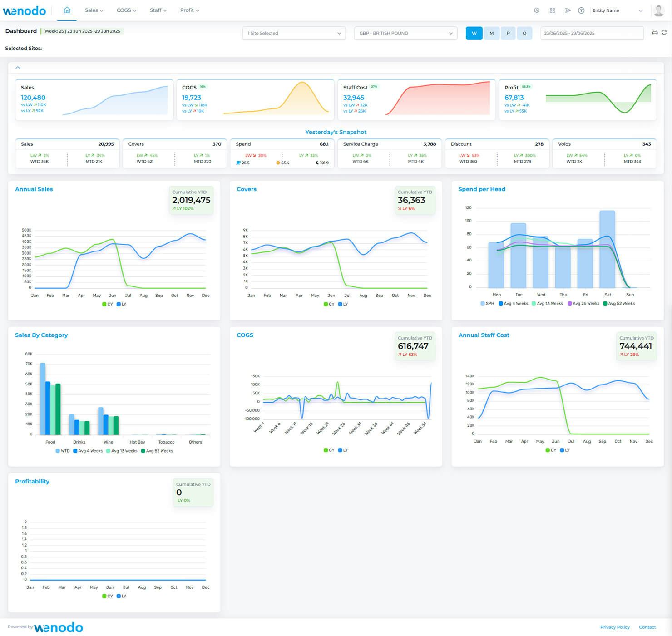Viewport: 672px width, 636px height.
Task: Open the GBP British Pound currency dropdown
Action: 405,33
